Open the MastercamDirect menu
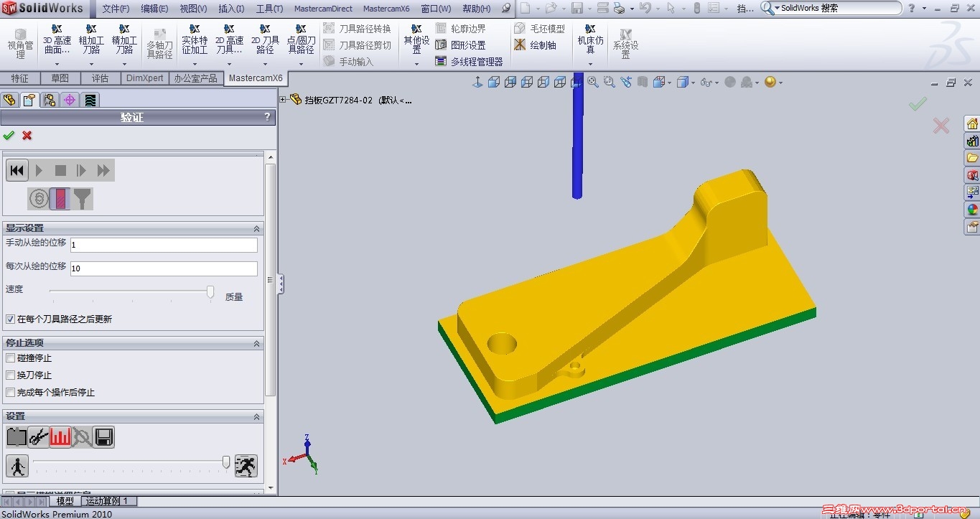The image size is (980, 519). pyautogui.click(x=324, y=9)
